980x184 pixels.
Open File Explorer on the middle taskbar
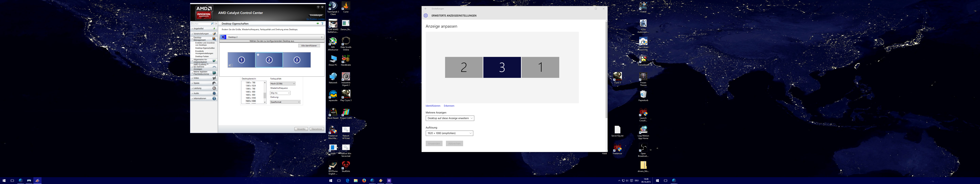[356, 181]
